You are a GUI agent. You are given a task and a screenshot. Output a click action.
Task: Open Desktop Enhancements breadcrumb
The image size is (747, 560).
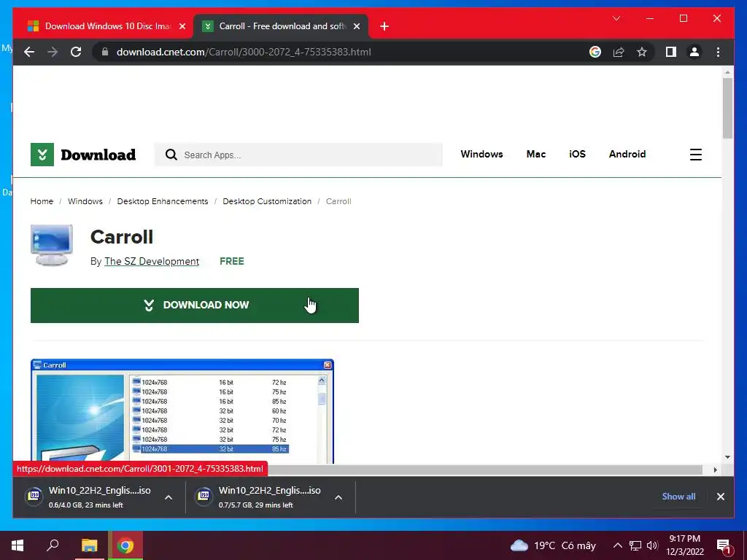coord(163,201)
